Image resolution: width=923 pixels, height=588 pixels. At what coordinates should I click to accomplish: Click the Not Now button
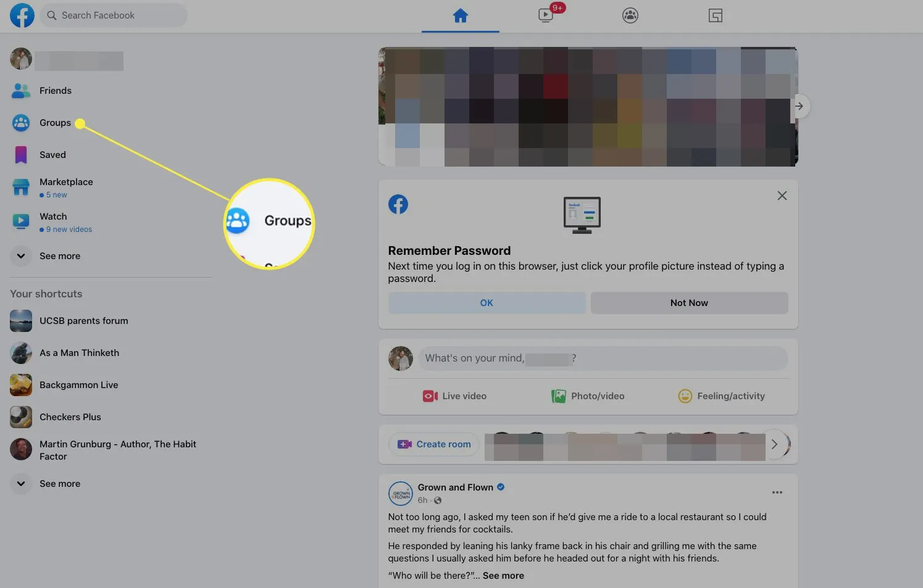(x=688, y=302)
